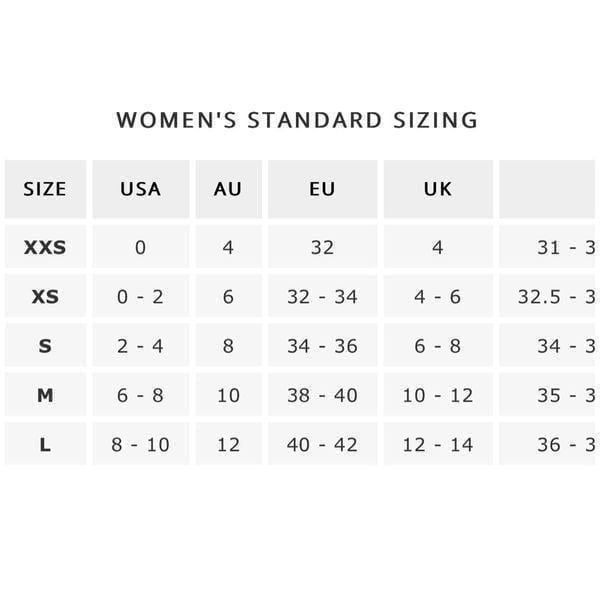Image resolution: width=600 pixels, height=600 pixels.
Task: Click USA cell showing 0 - 2
Action: click(141, 296)
